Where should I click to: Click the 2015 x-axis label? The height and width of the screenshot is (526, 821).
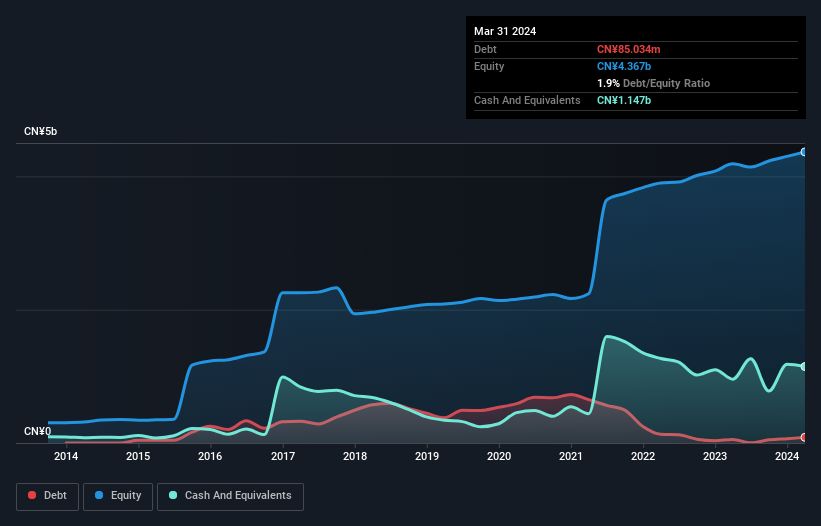point(138,456)
